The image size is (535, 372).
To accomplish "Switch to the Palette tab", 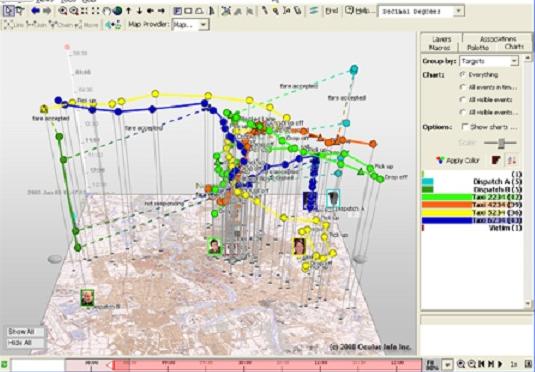I will [478, 48].
